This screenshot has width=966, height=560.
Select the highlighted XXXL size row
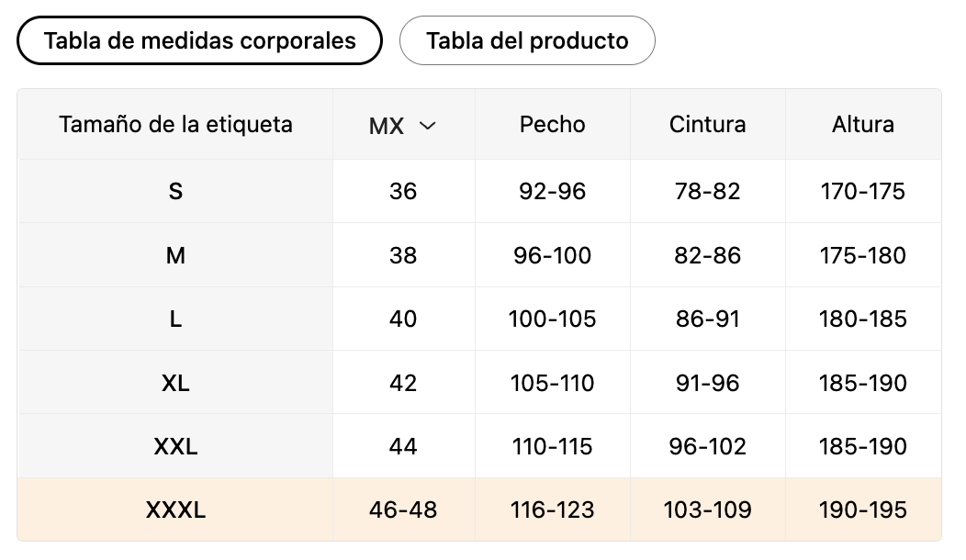(479, 510)
